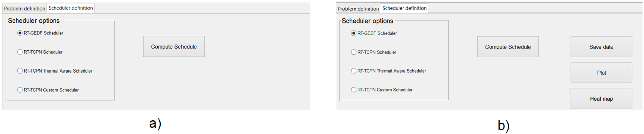Select RT-GEDF Scheduler radio in panel a

(x=20, y=33)
